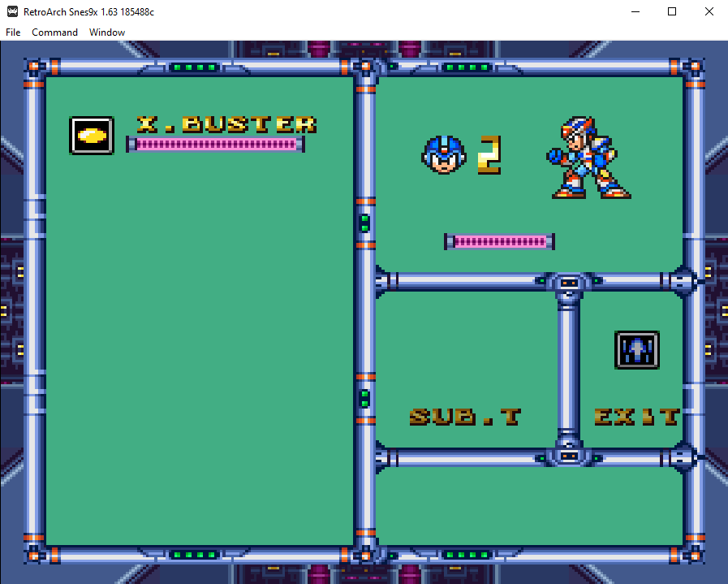Select the exit stage teleport icon
The height and width of the screenshot is (584, 728).
[636, 350]
